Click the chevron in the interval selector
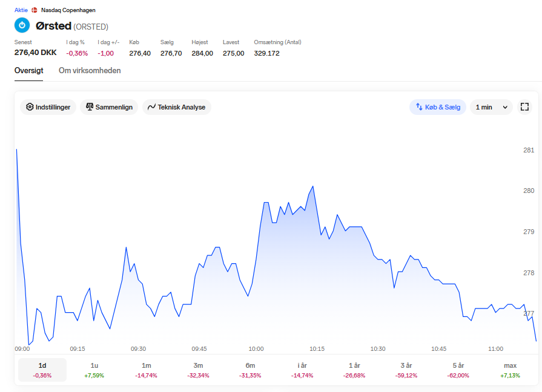The image size is (542, 392). click(505, 108)
